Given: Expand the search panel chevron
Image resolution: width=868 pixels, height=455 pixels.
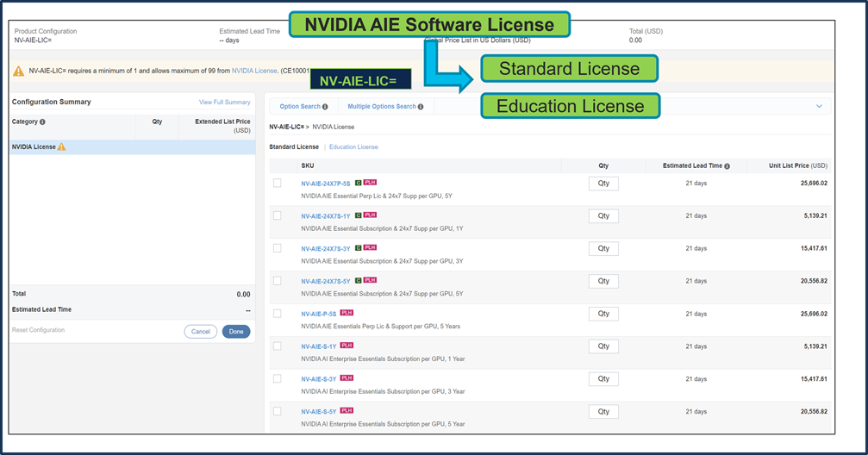Looking at the screenshot, I should tap(819, 106).
